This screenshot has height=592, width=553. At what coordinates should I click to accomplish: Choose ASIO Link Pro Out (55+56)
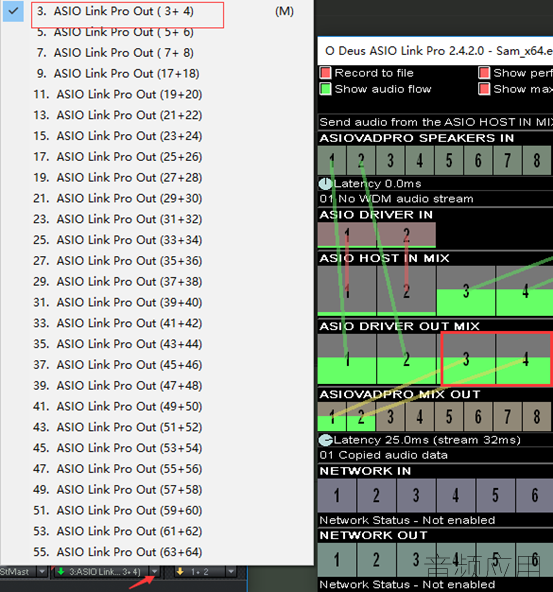click(x=157, y=469)
